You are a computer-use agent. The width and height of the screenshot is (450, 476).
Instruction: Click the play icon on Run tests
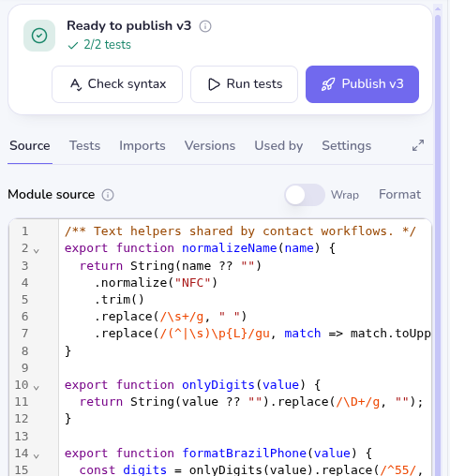pos(214,84)
